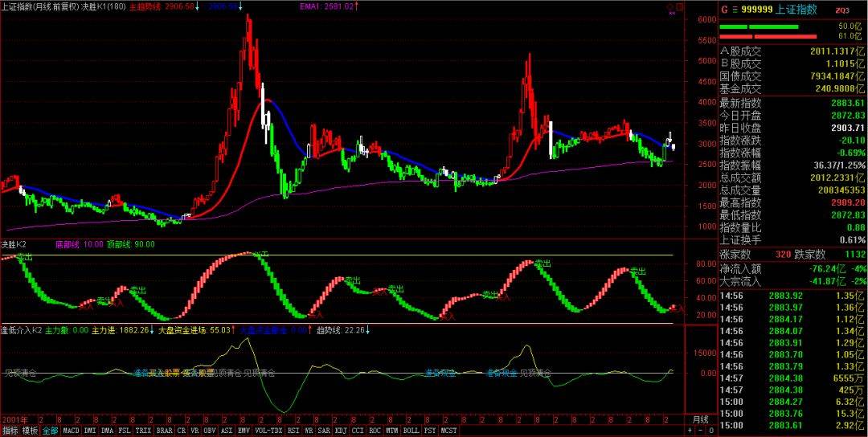Click the G icon before stock code 999999
The image size is (868, 437).
(x=725, y=10)
